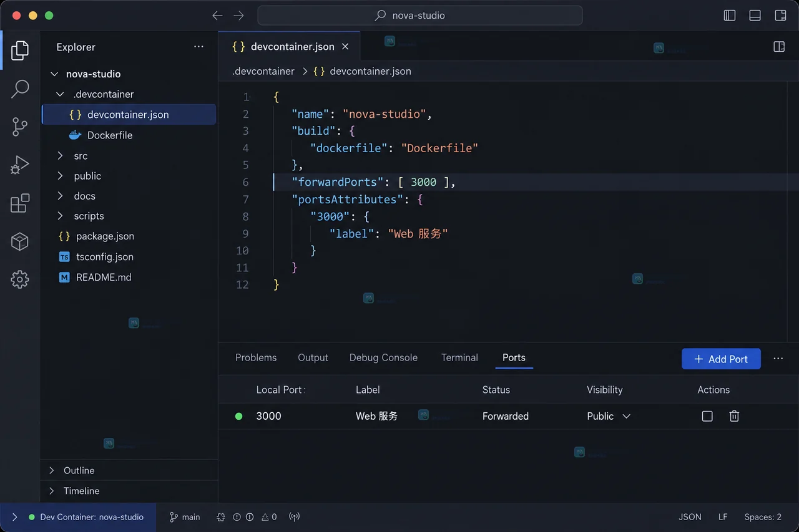The image size is (799, 532).
Task: Toggle the primary sidebar layout icon
Action: [730, 16]
